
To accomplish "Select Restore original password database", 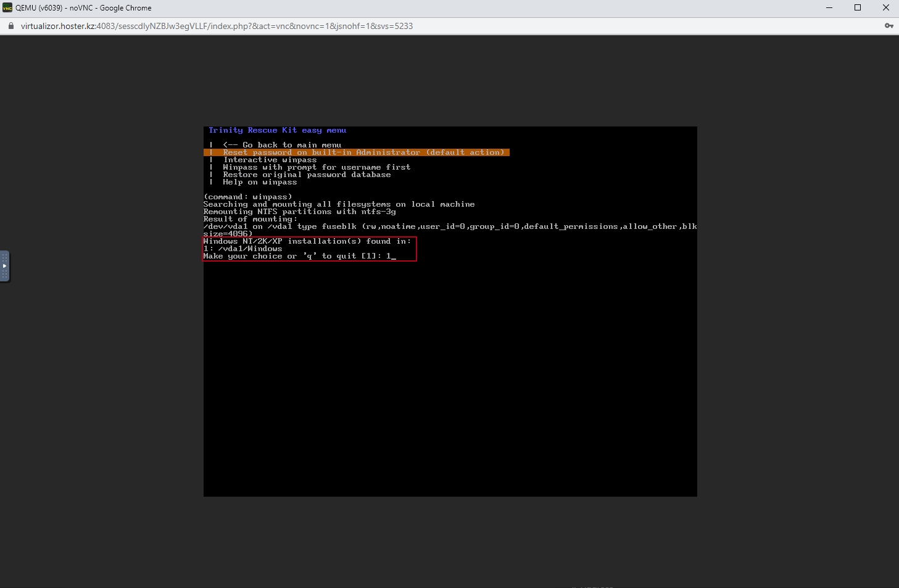I will [307, 175].
